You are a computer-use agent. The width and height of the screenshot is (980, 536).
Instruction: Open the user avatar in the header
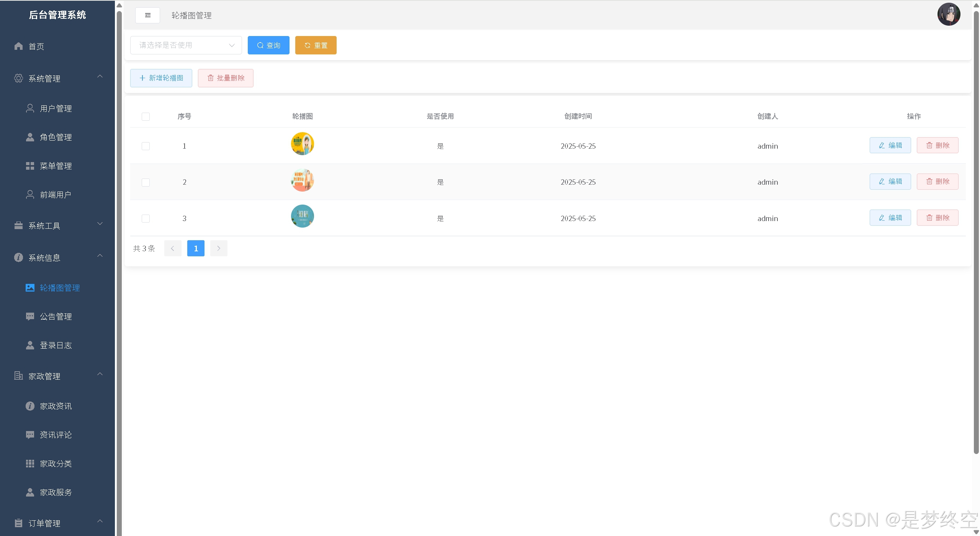pyautogui.click(x=948, y=15)
